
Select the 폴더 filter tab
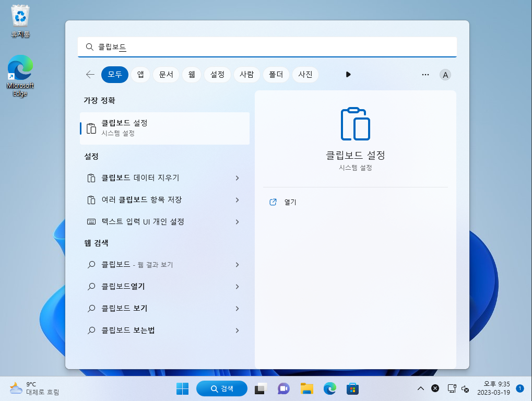point(276,75)
